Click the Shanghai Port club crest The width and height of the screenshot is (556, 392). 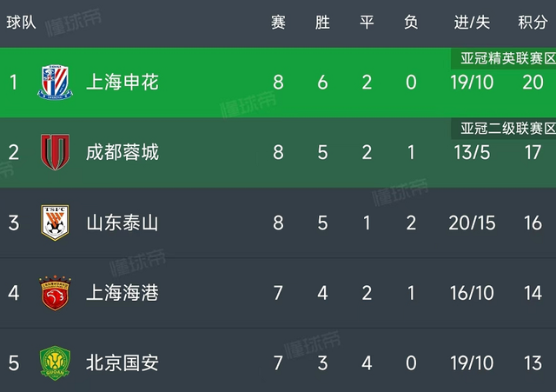pyautogui.click(x=55, y=292)
